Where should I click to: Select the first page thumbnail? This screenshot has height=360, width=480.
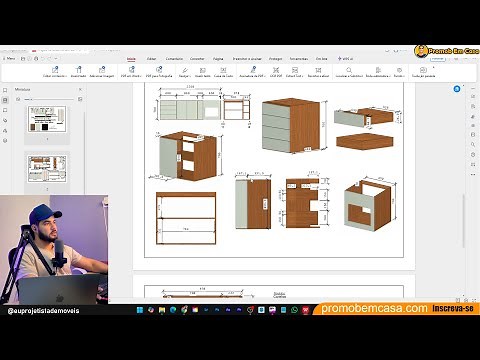coord(47,119)
